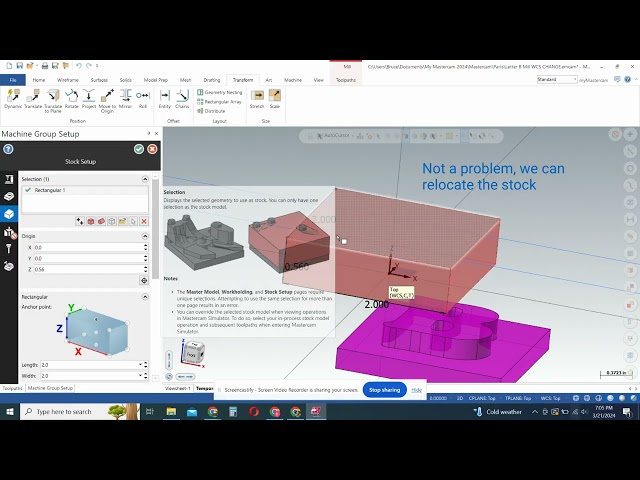Open File Explorer from taskbar
Image resolution: width=640 pixels, height=480 pixels.
(171, 411)
